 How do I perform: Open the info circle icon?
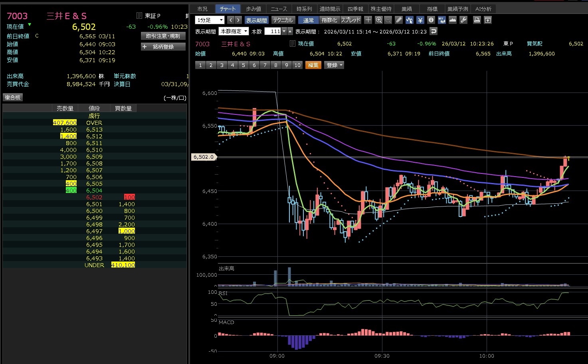click(x=431, y=20)
